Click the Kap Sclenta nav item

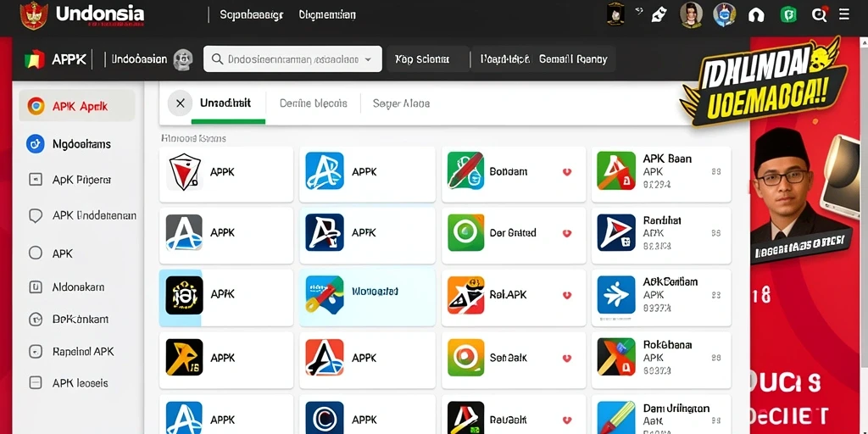pyautogui.click(x=422, y=59)
